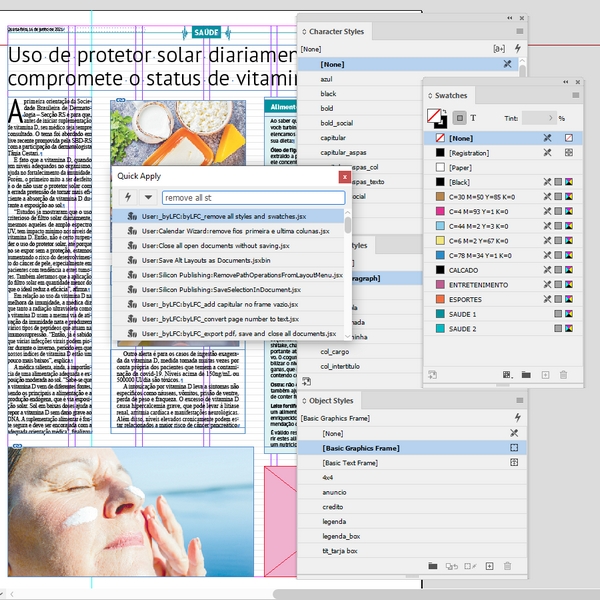
Task: Open the Tint value dropdown arrow
Action: [551, 118]
